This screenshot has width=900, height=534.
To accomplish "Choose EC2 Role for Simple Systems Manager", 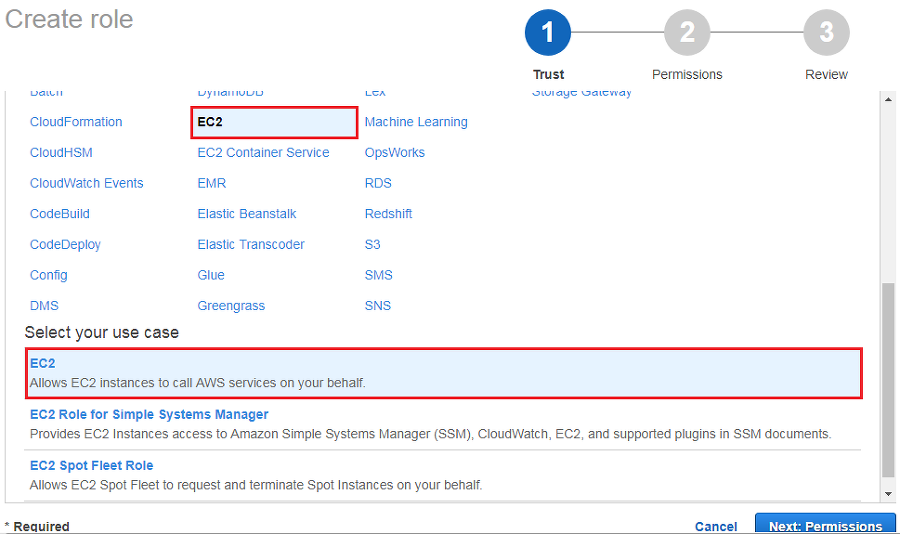I will [x=149, y=415].
